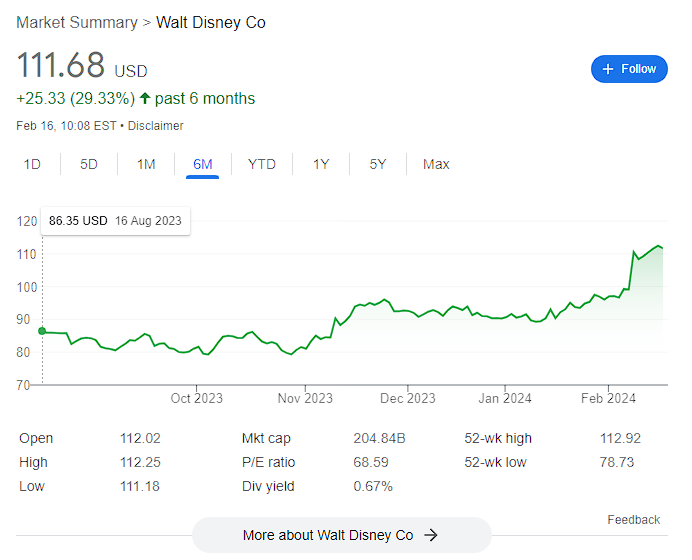This screenshot has width=692, height=560.
Task: Click More about Walt Disney Co button
Action: click(x=342, y=535)
